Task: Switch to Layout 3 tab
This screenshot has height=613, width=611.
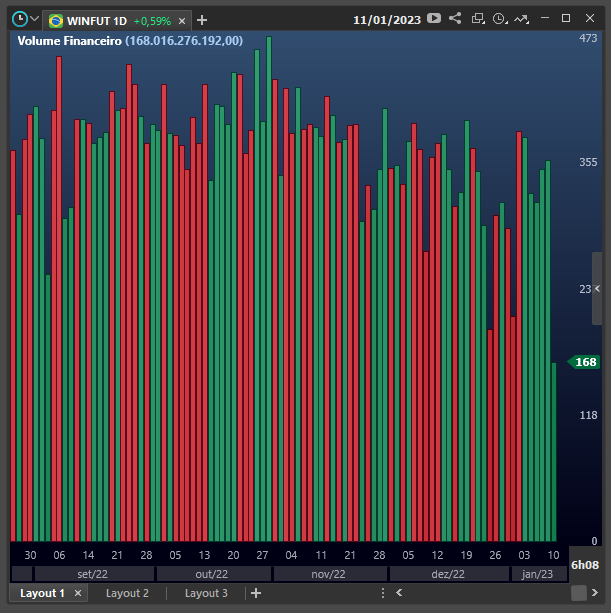Action: [x=206, y=593]
